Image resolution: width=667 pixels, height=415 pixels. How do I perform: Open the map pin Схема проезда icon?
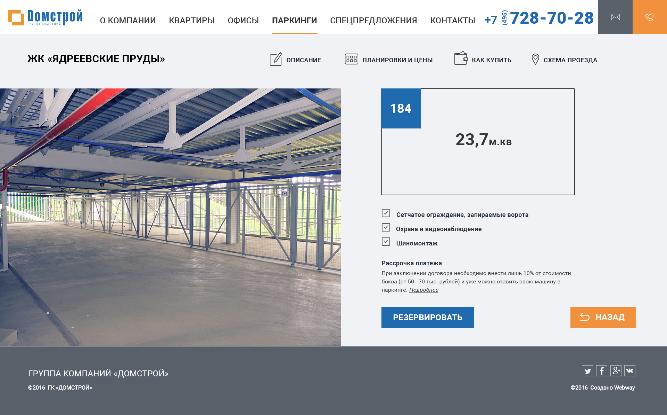pos(535,59)
